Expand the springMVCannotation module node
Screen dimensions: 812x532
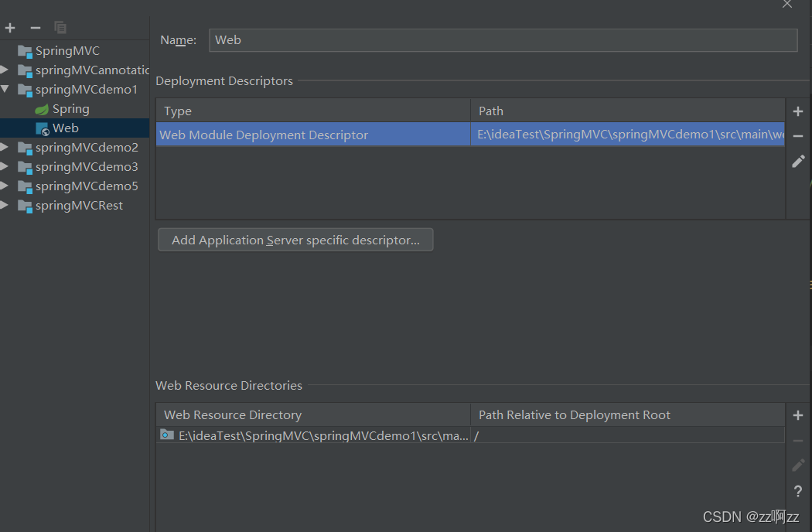pos(4,70)
